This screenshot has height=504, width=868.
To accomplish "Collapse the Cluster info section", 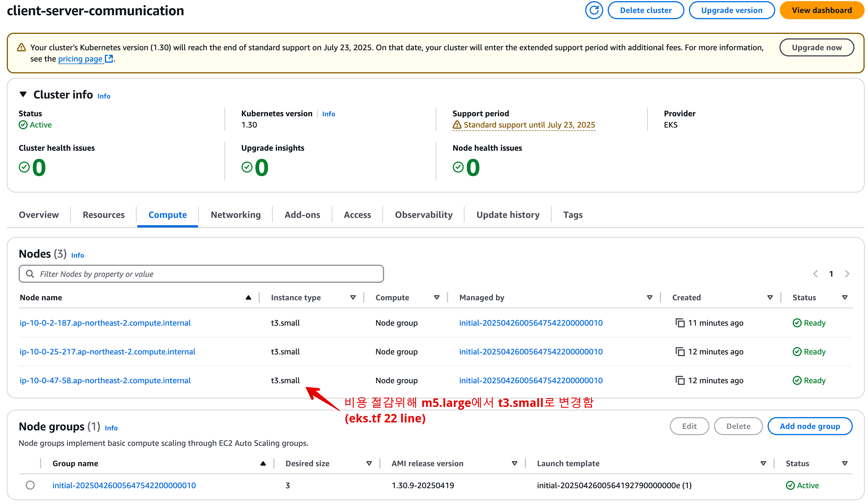I will (x=23, y=94).
